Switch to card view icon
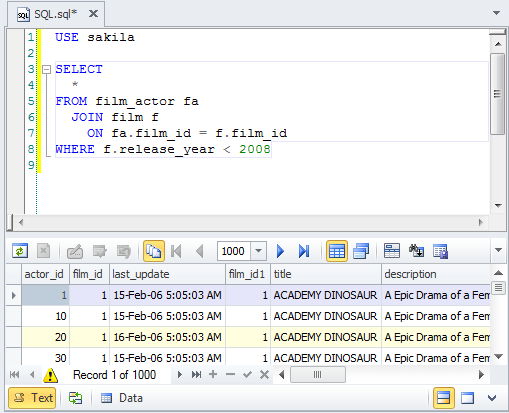The width and height of the screenshot is (509, 413). click(361, 251)
